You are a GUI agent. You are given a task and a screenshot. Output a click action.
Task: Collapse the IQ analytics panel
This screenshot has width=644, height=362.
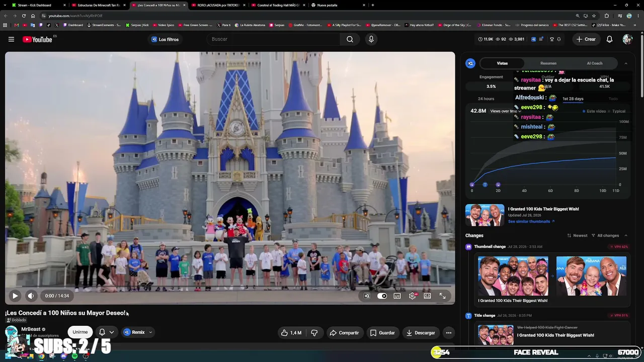625,63
